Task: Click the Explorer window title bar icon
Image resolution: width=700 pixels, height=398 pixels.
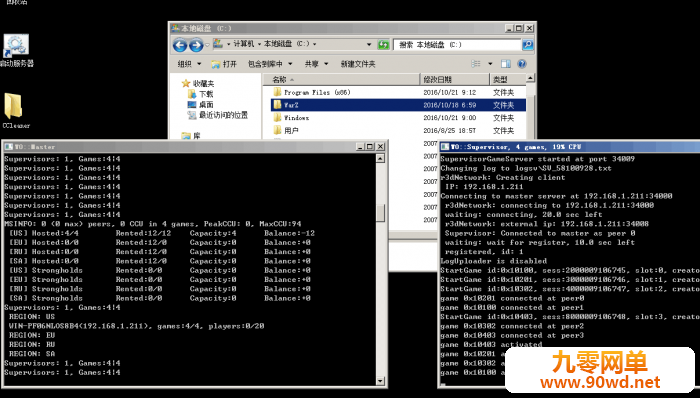Action: 175,28
